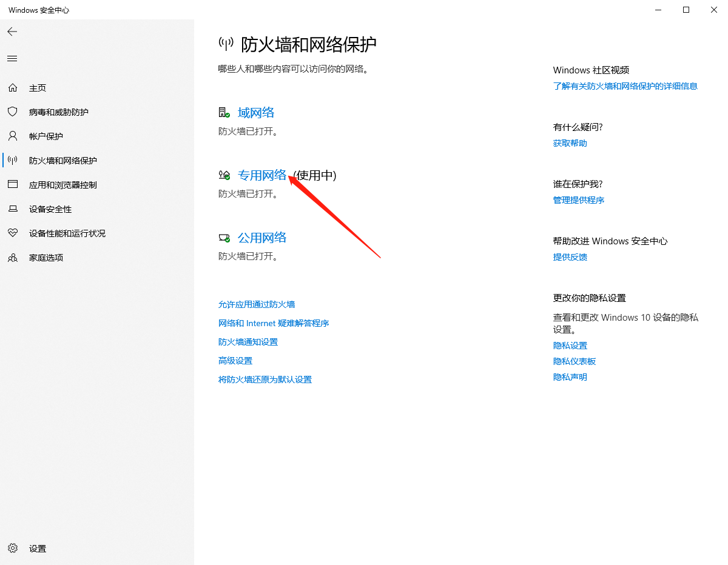Image resolution: width=728 pixels, height=565 pixels.
Task: Open the 专用网络 firewall settings
Action: 262,176
